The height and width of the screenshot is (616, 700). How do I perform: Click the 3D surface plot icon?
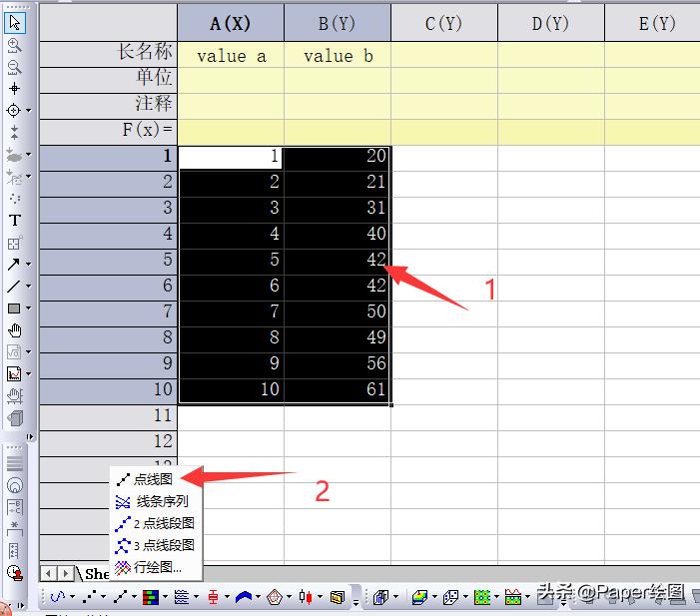click(419, 597)
